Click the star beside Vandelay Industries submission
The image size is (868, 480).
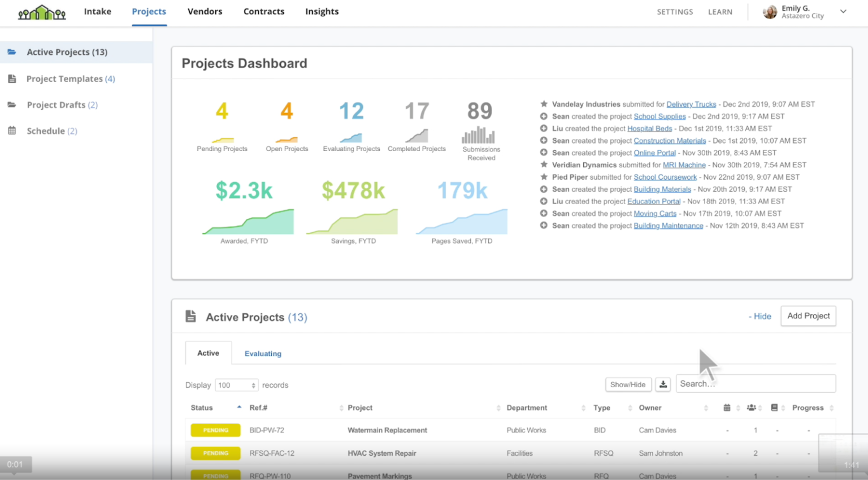pyautogui.click(x=544, y=104)
